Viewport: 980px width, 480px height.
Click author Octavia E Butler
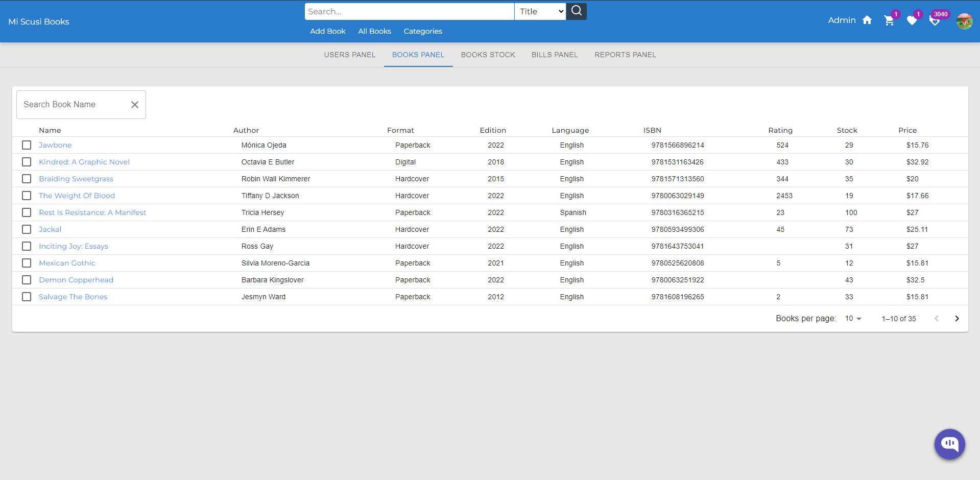(268, 162)
